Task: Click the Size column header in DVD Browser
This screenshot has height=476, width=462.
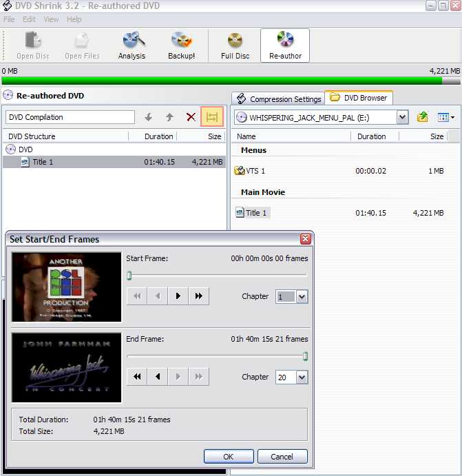Action: (x=423, y=136)
